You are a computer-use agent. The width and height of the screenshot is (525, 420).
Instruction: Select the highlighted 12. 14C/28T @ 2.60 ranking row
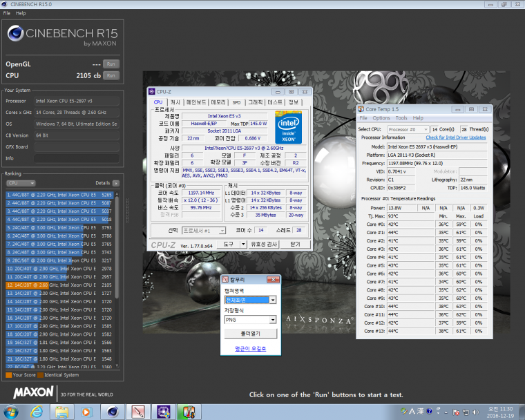59,285
